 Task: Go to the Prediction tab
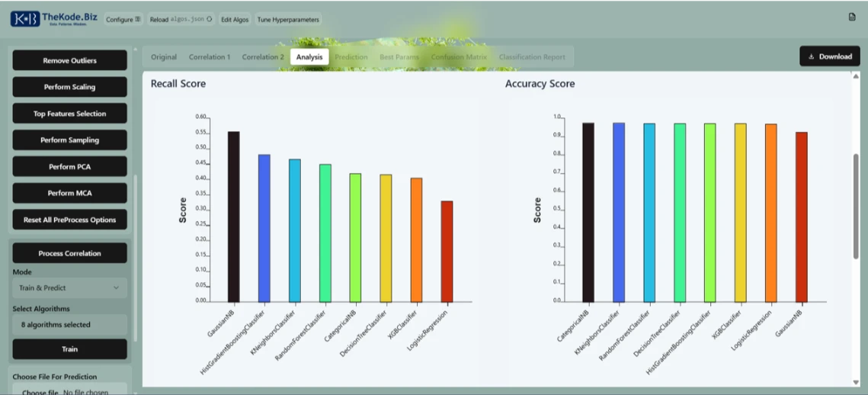pos(351,57)
